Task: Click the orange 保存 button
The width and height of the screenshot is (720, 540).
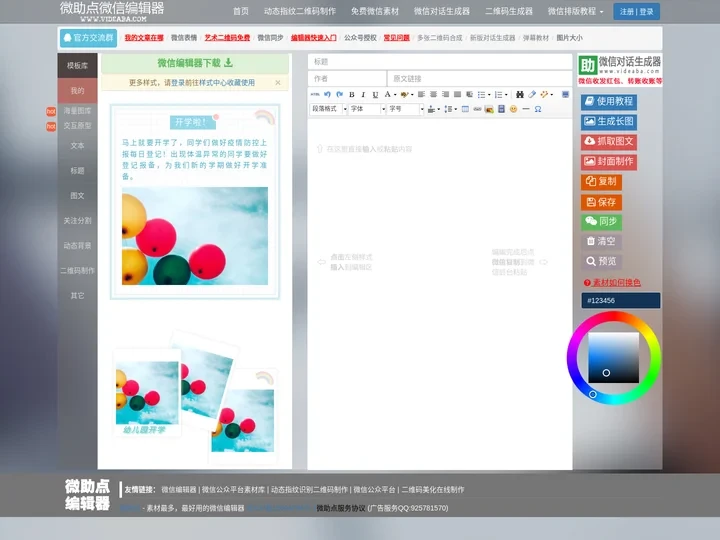Action: (602, 202)
